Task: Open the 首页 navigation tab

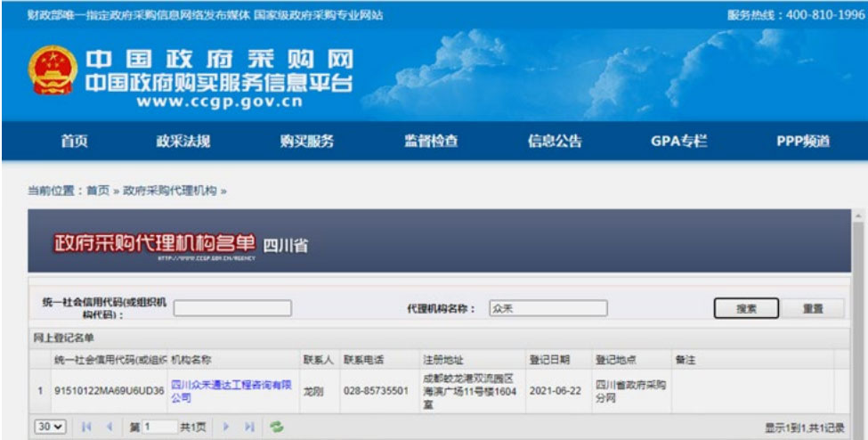Action: click(74, 141)
